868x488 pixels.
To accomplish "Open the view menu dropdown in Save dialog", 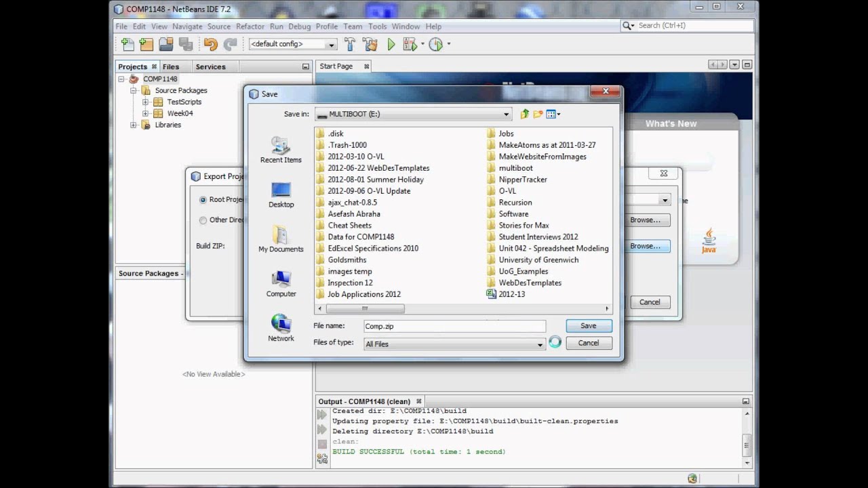I will click(553, 114).
